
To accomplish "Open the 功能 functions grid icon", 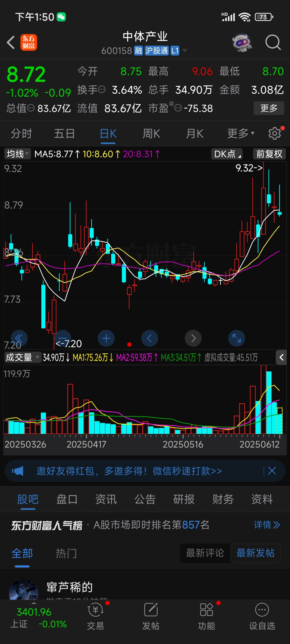I will (x=206, y=616).
